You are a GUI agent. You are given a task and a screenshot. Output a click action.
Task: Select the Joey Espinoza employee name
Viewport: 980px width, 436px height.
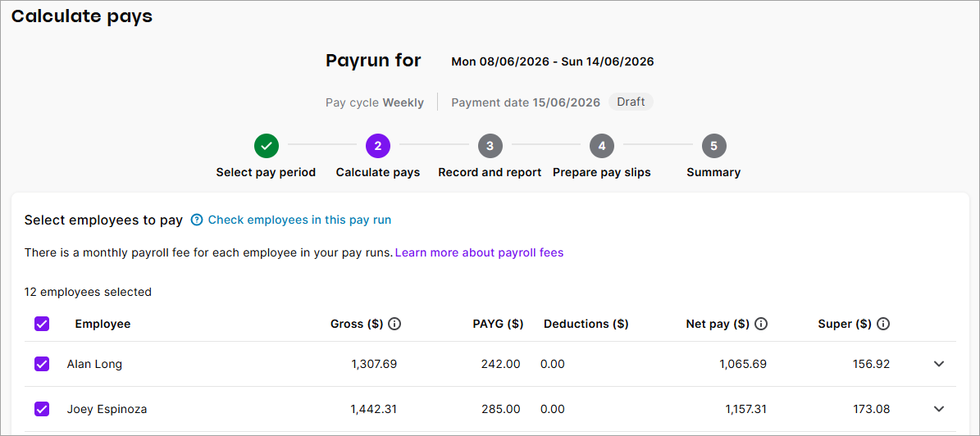(107, 409)
